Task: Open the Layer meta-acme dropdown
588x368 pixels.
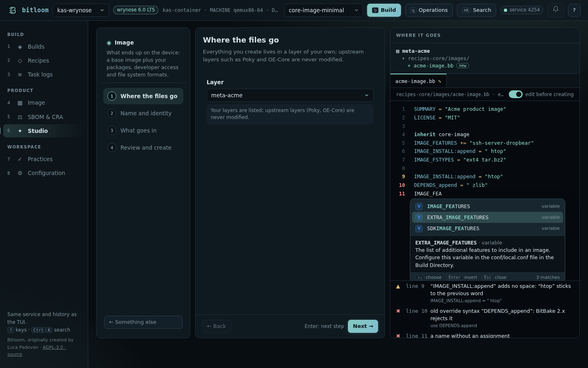Action: click(x=290, y=95)
